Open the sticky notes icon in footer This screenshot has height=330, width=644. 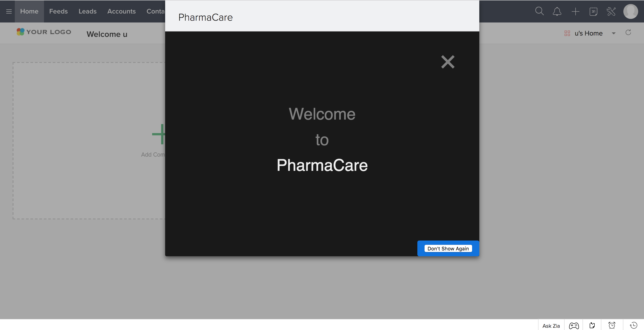pos(592,325)
